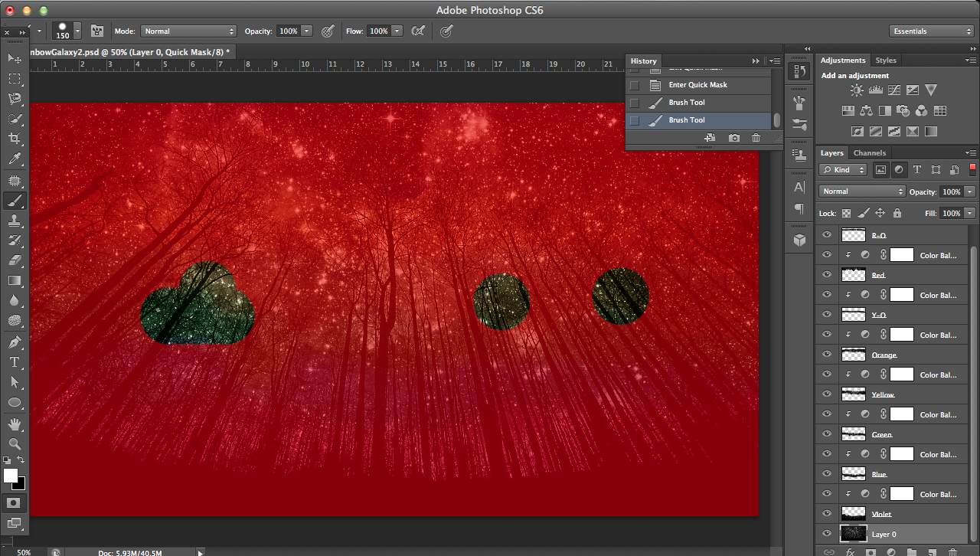Select the Quick Selection tool

(x=15, y=119)
